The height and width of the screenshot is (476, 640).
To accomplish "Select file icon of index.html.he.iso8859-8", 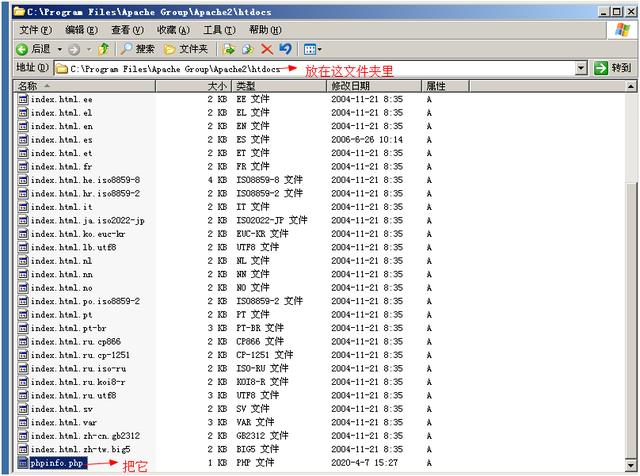I will [x=23, y=180].
